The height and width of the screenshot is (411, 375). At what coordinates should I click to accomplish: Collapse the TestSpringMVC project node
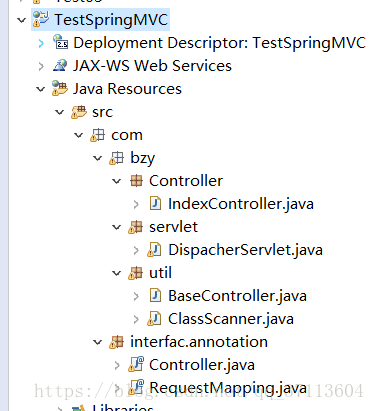(x=22, y=20)
